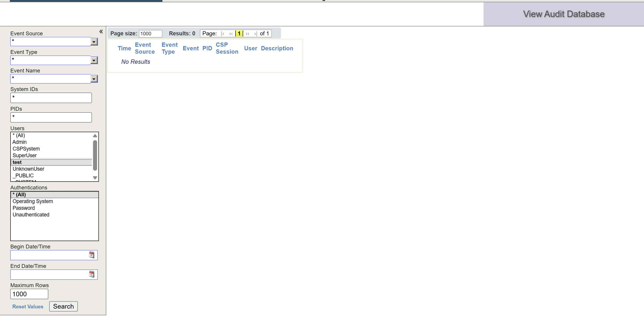The image size is (644, 320).
Task: Collapse the search filter side panel
Action: 101,32
